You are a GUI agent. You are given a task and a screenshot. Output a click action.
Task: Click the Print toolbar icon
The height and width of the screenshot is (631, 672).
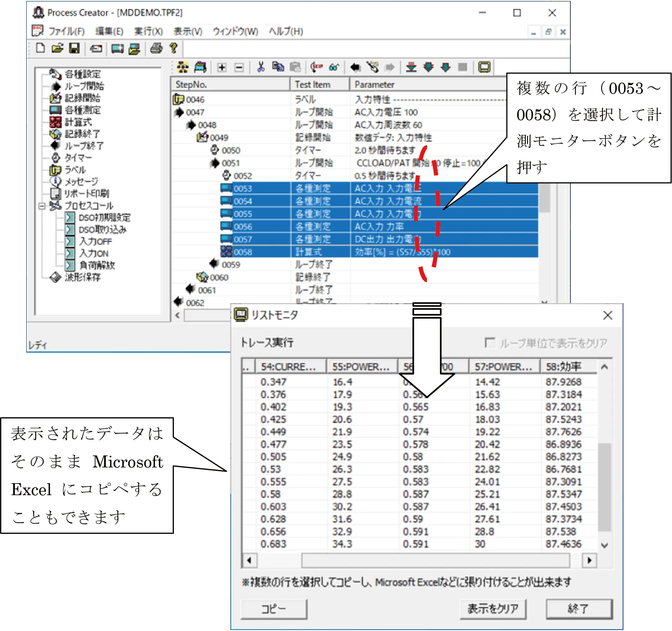click(x=156, y=48)
